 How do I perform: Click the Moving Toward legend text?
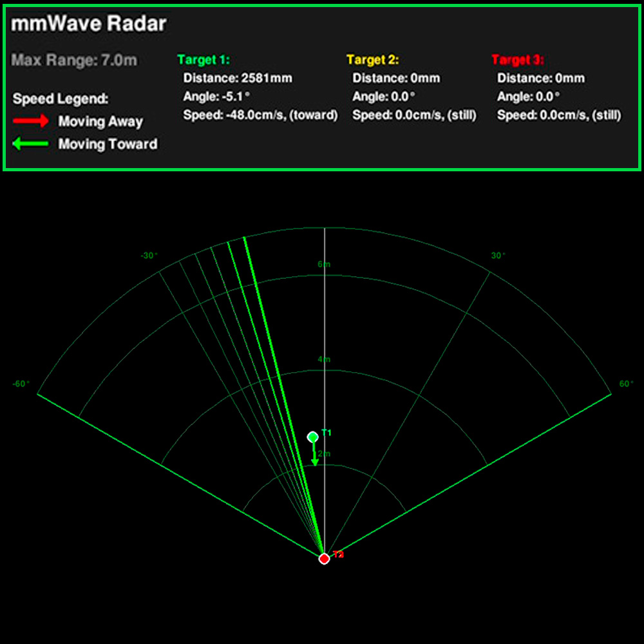(108, 144)
